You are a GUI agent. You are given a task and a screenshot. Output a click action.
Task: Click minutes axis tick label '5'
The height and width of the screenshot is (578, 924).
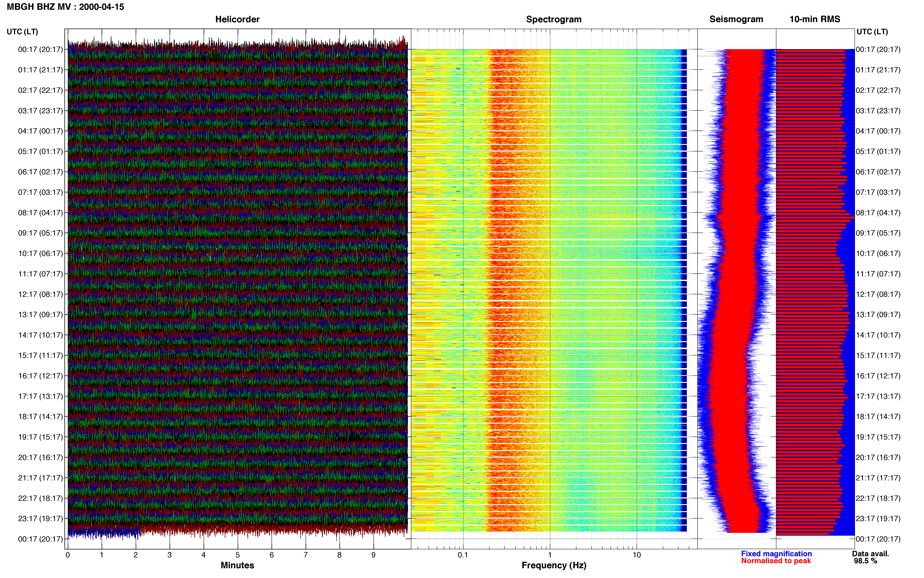pyautogui.click(x=238, y=555)
